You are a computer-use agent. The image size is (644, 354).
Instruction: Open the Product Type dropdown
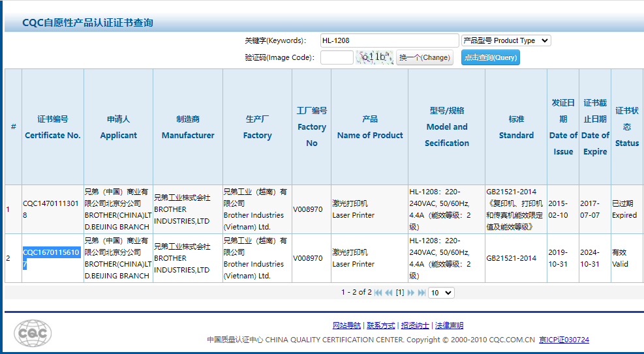coord(506,40)
